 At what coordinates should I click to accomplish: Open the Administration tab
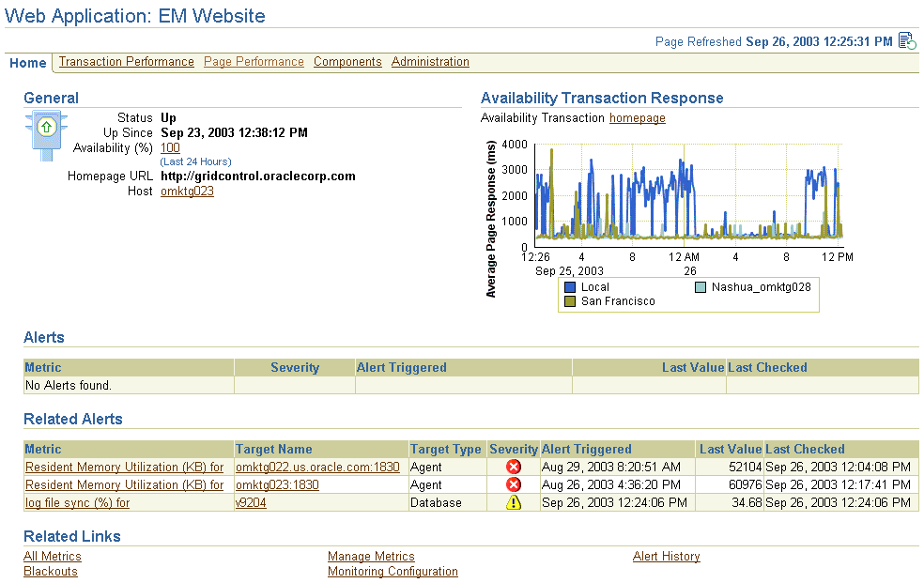(430, 62)
